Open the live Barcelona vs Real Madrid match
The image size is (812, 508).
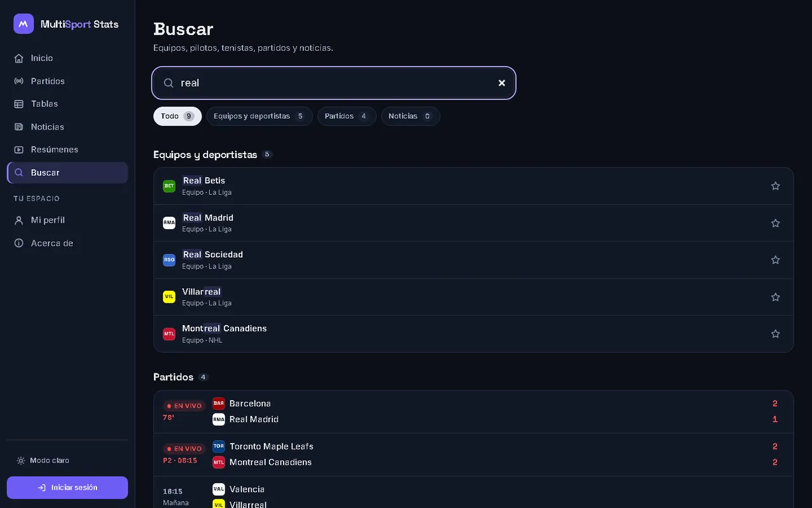click(x=474, y=411)
